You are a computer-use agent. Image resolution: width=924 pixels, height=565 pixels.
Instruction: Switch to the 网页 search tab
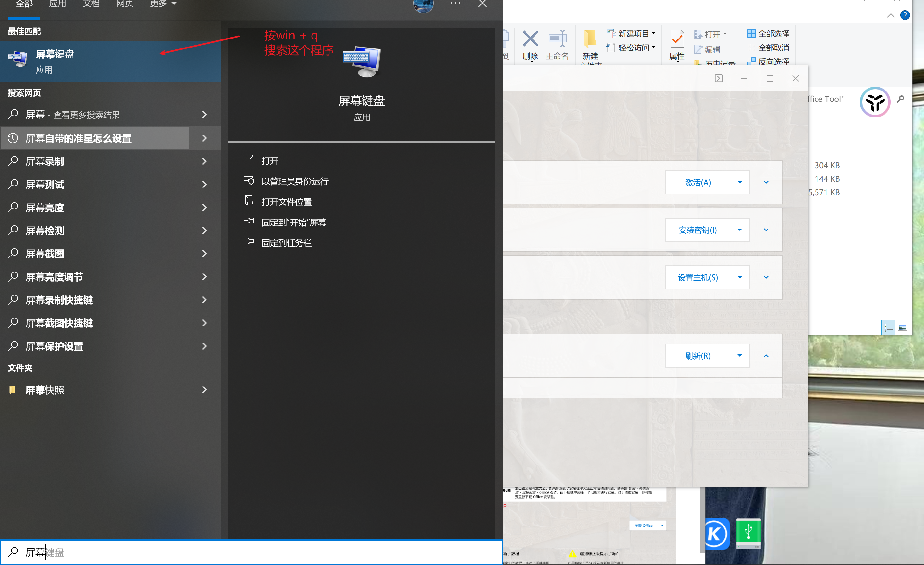coord(124,4)
